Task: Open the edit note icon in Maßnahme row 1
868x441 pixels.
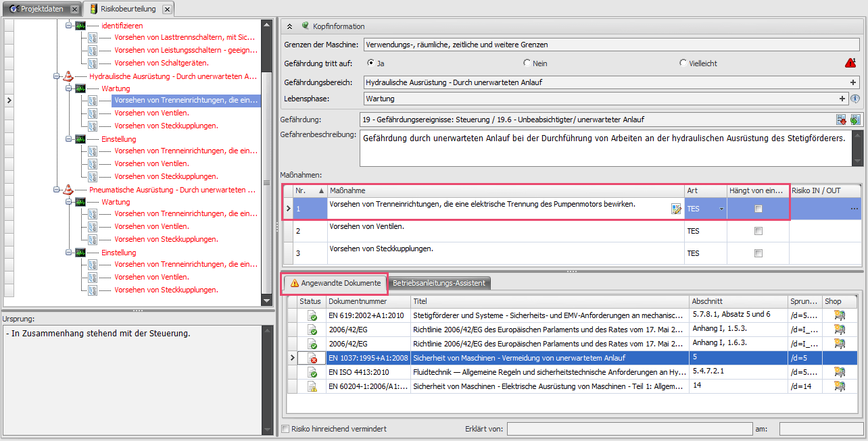Action: [676, 209]
